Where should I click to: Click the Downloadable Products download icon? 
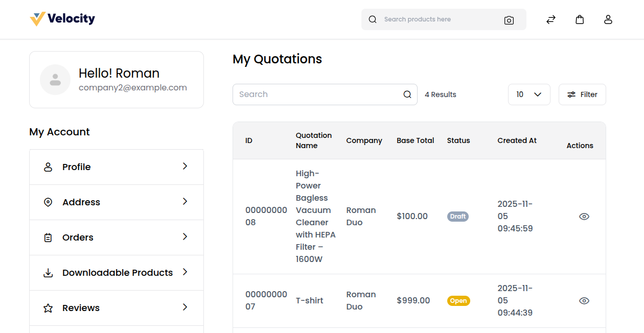click(x=48, y=273)
